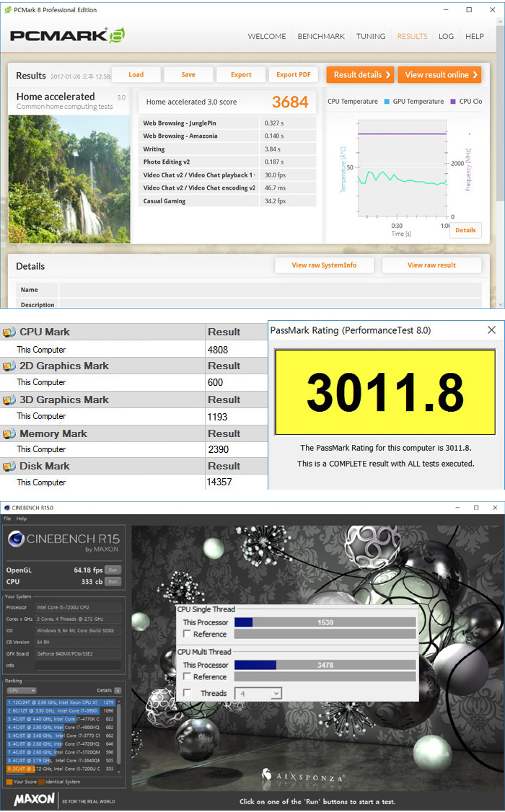Open the HELP tab

[x=475, y=36]
